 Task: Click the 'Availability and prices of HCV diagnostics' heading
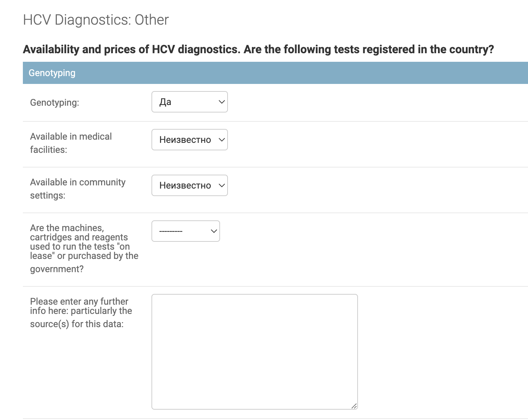pyautogui.click(x=258, y=49)
